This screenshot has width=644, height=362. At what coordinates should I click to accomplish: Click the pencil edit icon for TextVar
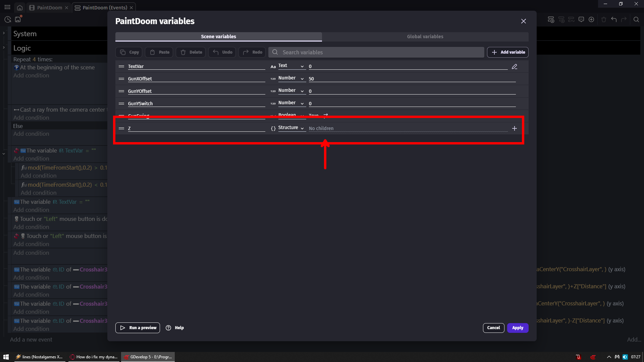(515, 67)
